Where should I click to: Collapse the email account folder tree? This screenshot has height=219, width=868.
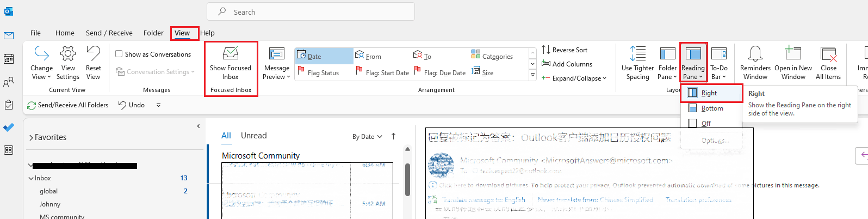click(x=30, y=165)
